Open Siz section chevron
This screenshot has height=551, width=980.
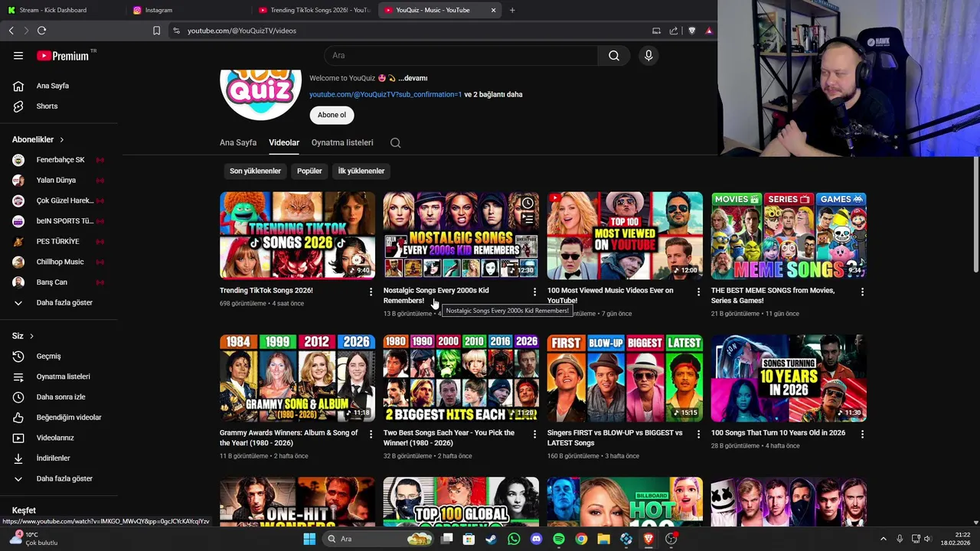[31, 336]
